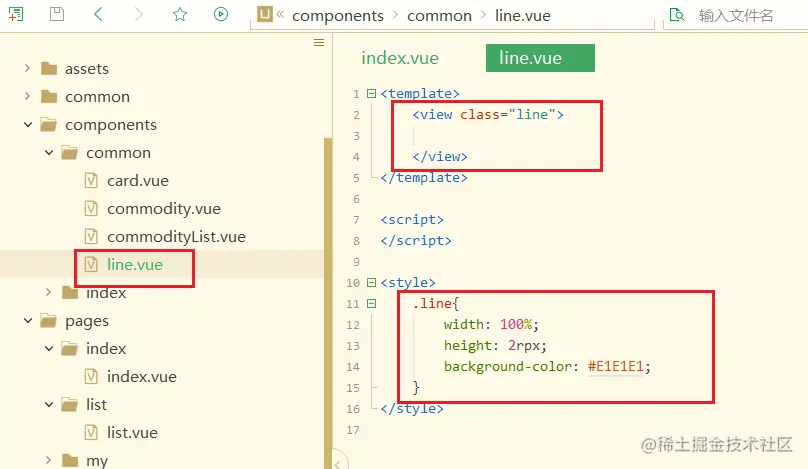This screenshot has height=469, width=808.
Task: Click the 'height: 2rpx;' code line
Action: (495, 345)
